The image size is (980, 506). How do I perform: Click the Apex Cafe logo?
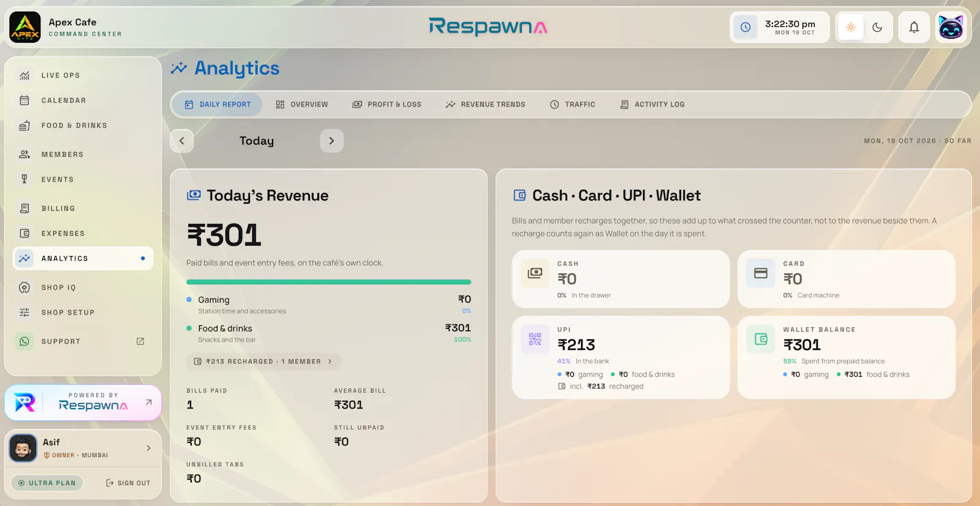[x=25, y=28]
